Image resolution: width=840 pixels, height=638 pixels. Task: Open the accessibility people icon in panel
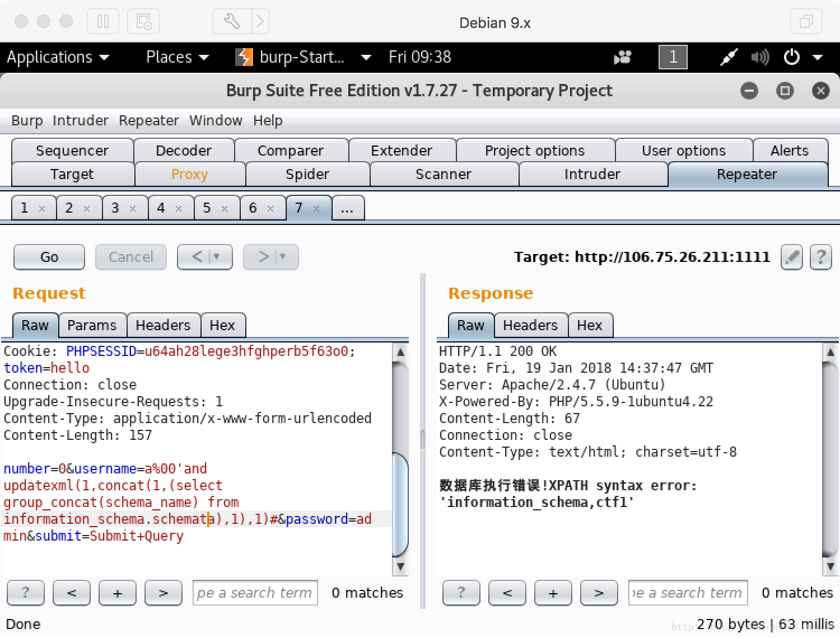[x=623, y=57]
